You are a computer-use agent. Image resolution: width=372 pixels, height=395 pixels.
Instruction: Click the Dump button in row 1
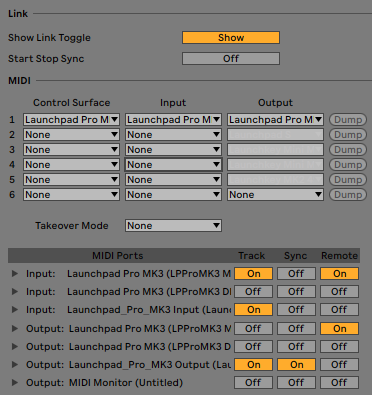348,120
